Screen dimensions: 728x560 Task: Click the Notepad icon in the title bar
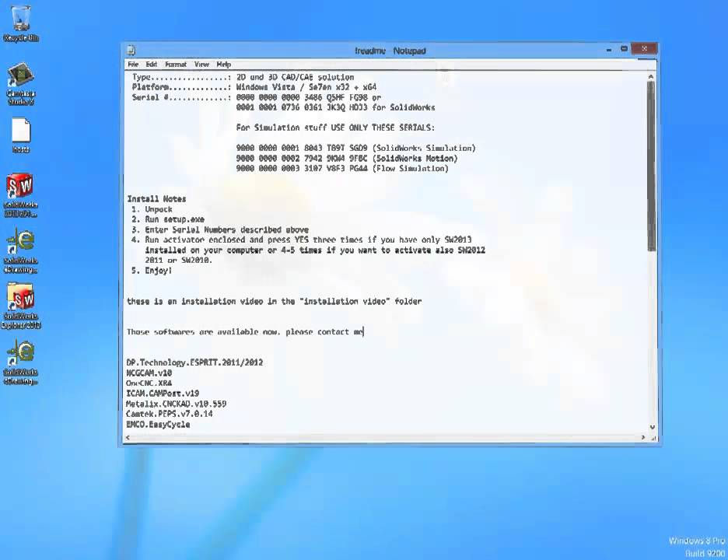pos(131,50)
